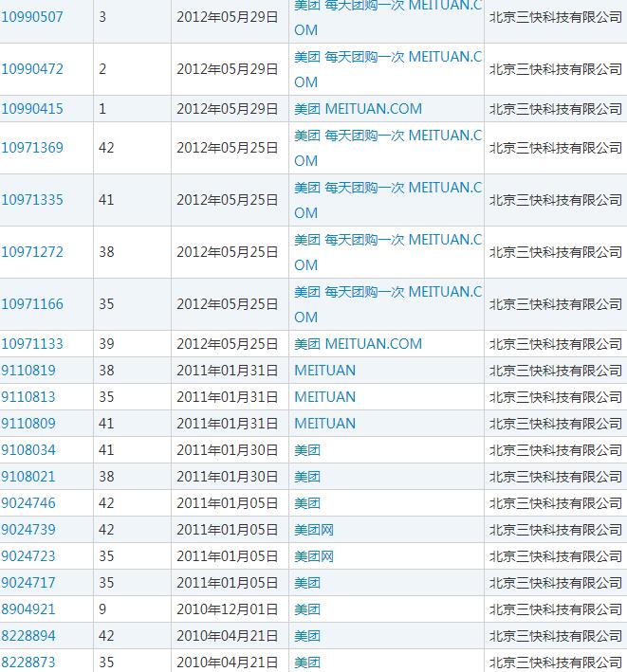Viewport: 627px width, 672px height.
Task: Select applicant 北京三快科技有限公司 in row 10971272
Action: click(x=556, y=252)
